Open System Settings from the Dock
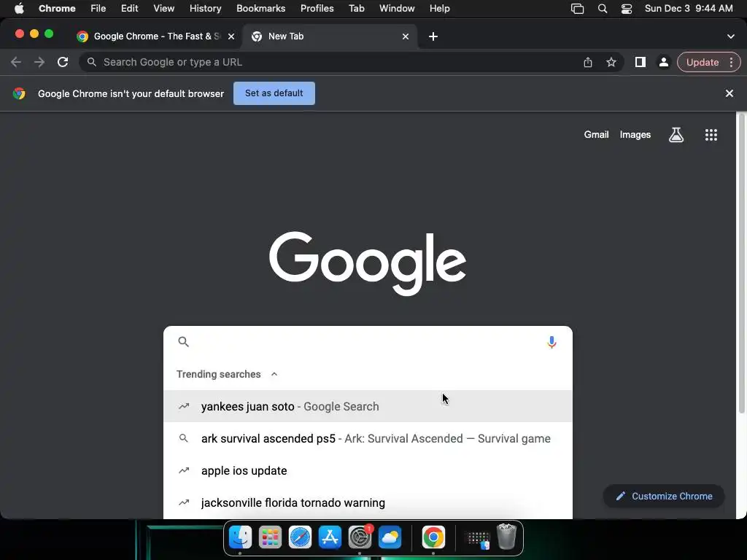Image resolution: width=747 pixels, height=560 pixels. [x=360, y=537]
